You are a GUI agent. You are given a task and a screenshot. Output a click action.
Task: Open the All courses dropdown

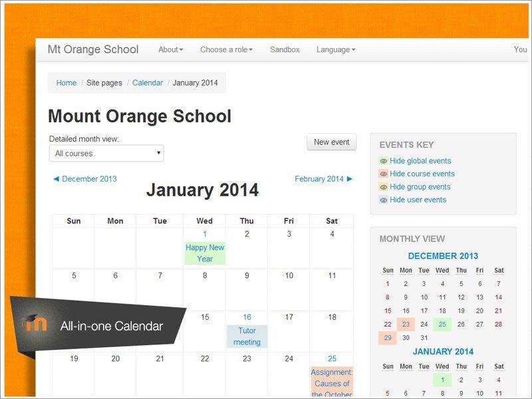click(106, 154)
